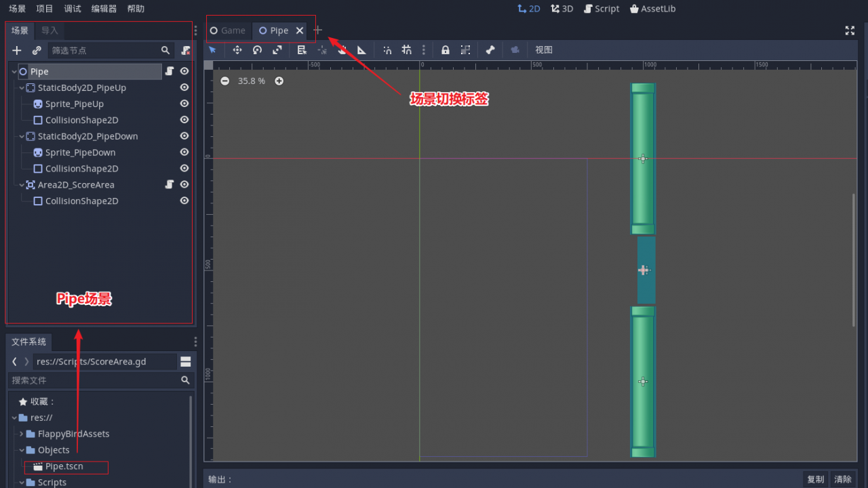
Task: Toggle the override camera icon
Action: [515, 49]
